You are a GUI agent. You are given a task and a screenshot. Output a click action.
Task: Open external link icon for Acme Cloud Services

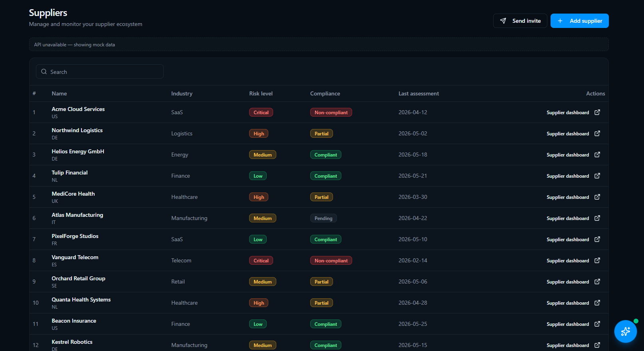597,112
